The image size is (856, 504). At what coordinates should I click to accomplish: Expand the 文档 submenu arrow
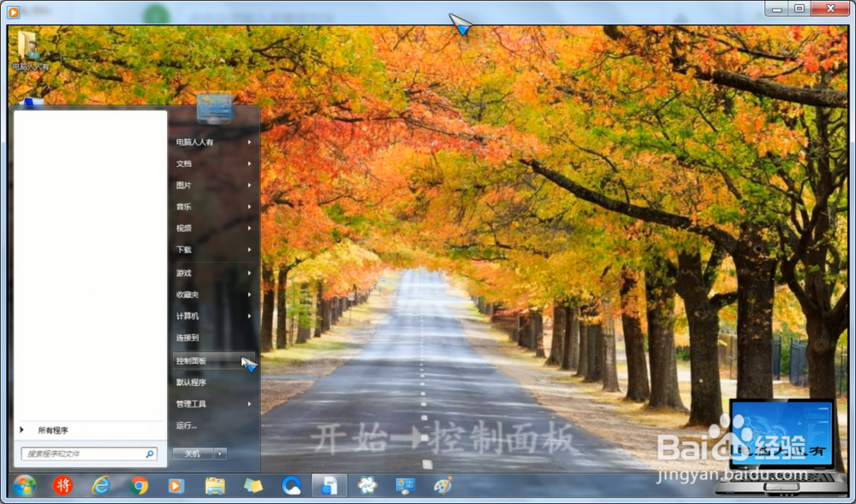[x=249, y=163]
